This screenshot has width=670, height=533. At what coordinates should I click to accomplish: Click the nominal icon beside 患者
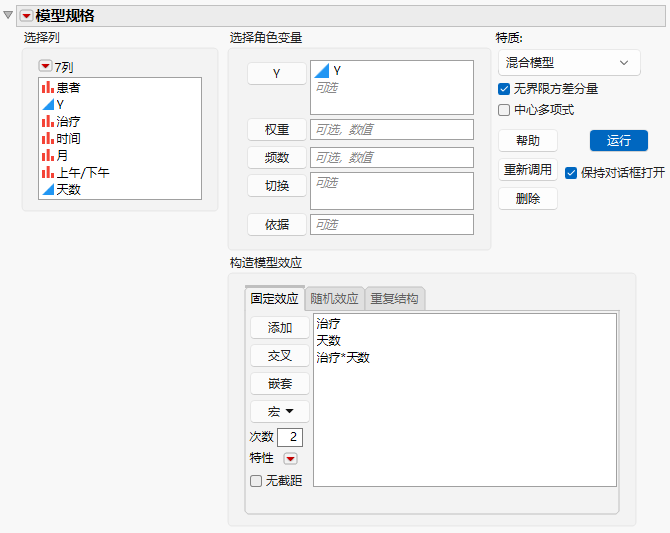(x=48, y=88)
